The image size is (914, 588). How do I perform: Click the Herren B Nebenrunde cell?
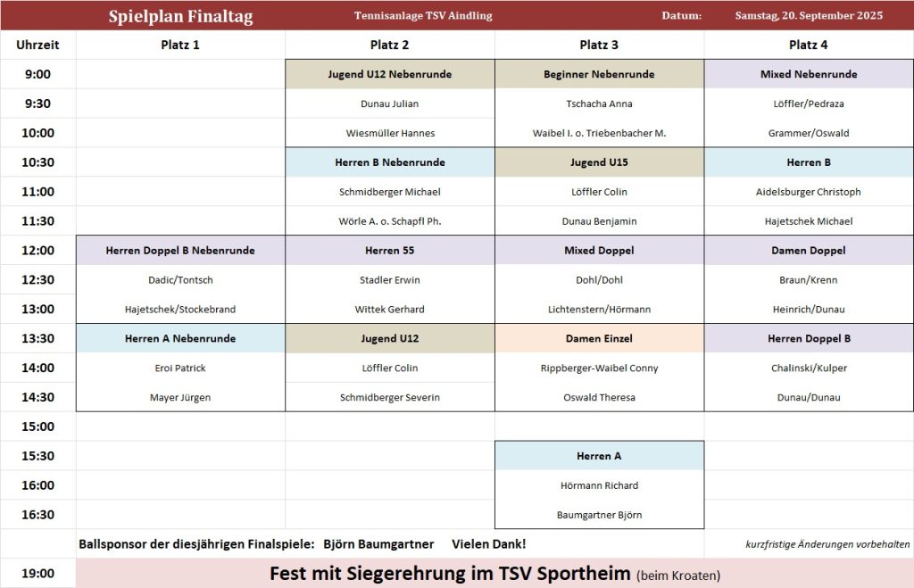[389, 162]
